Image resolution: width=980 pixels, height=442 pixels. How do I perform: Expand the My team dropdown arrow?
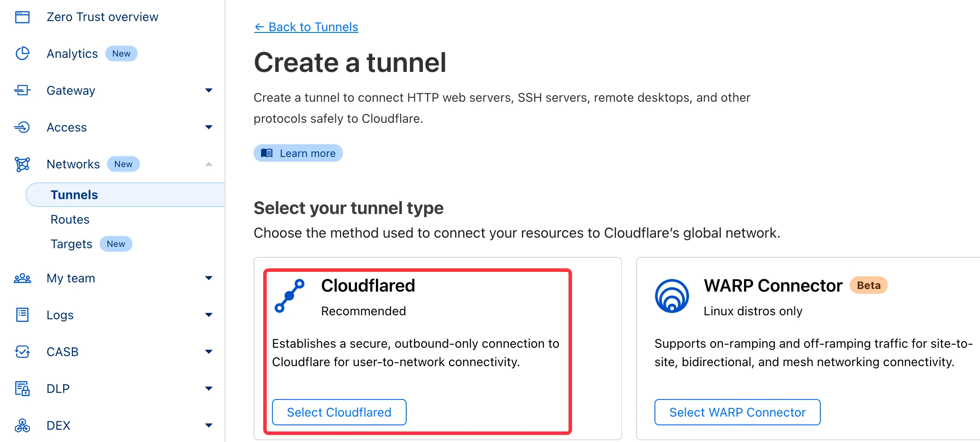tap(209, 278)
